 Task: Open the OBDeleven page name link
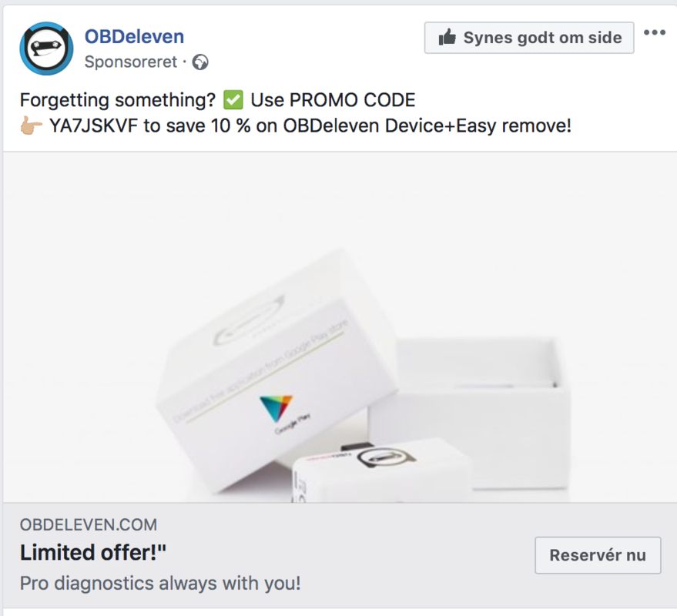click(134, 35)
